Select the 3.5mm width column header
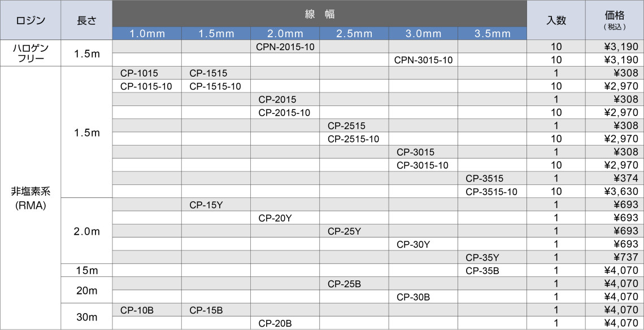 (492, 33)
